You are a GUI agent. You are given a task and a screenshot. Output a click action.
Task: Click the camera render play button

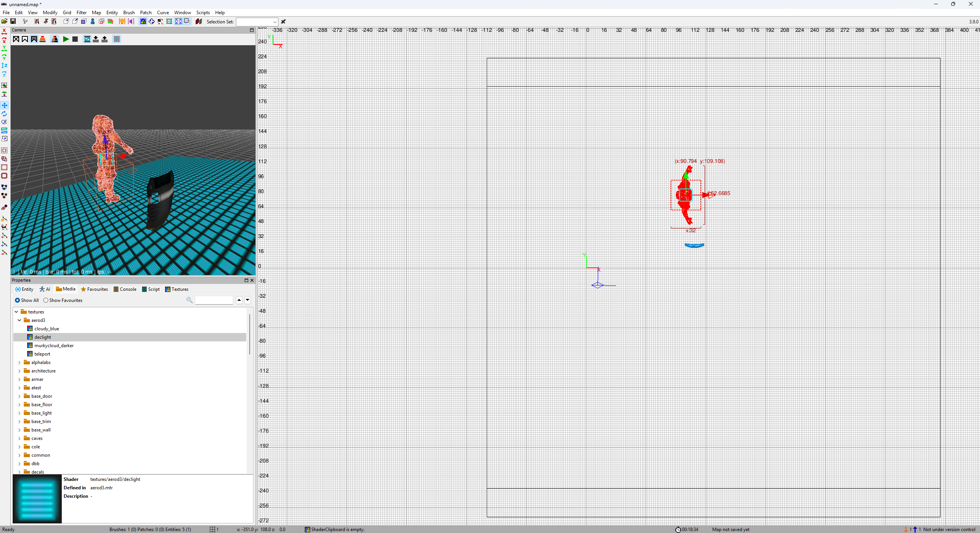66,39
